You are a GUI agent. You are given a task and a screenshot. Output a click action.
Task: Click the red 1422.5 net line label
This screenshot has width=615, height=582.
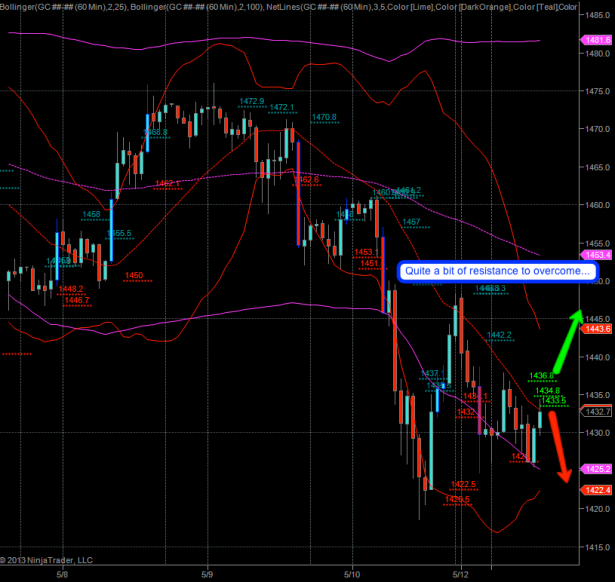tap(464, 484)
